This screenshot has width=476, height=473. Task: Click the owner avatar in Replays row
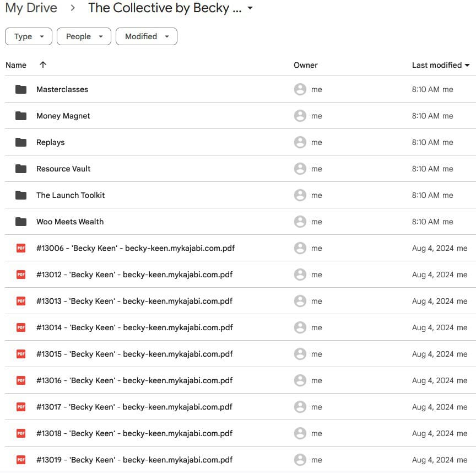coord(300,142)
